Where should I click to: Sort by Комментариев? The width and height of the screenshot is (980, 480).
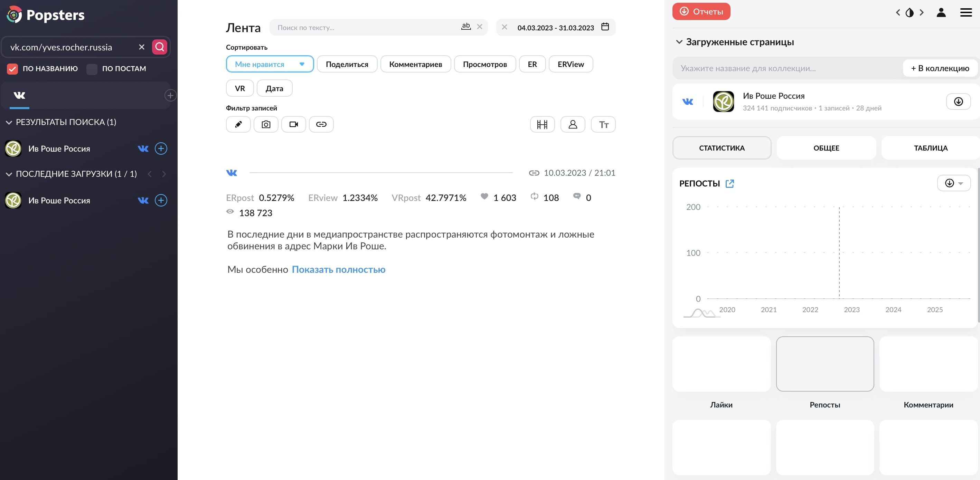click(415, 64)
